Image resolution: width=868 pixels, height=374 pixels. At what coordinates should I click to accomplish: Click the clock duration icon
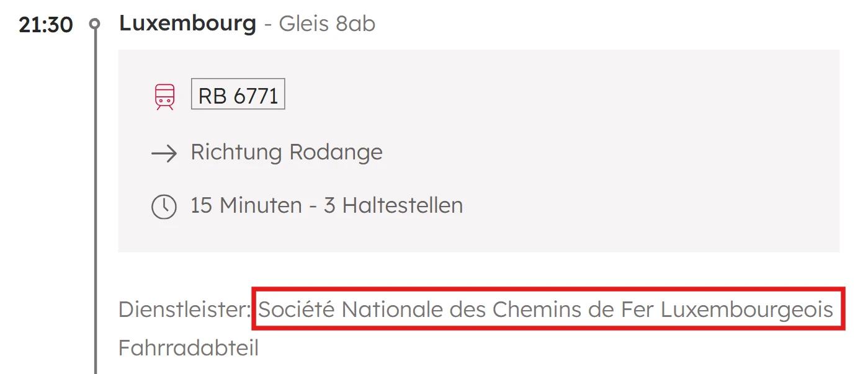164,206
